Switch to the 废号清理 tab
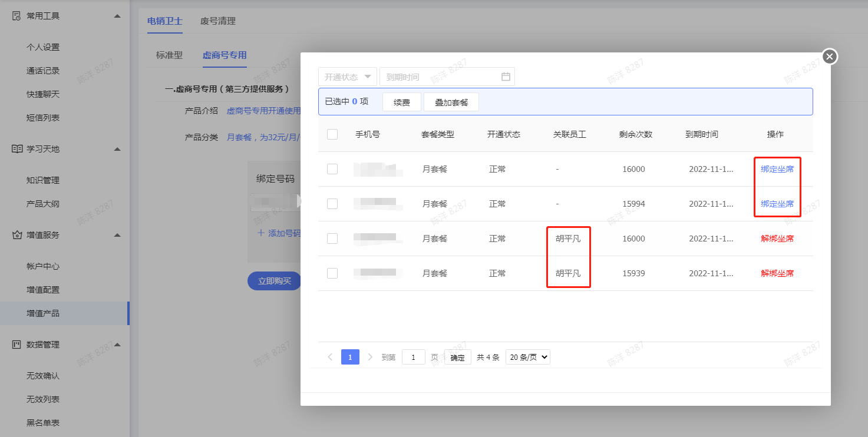 [x=218, y=21]
